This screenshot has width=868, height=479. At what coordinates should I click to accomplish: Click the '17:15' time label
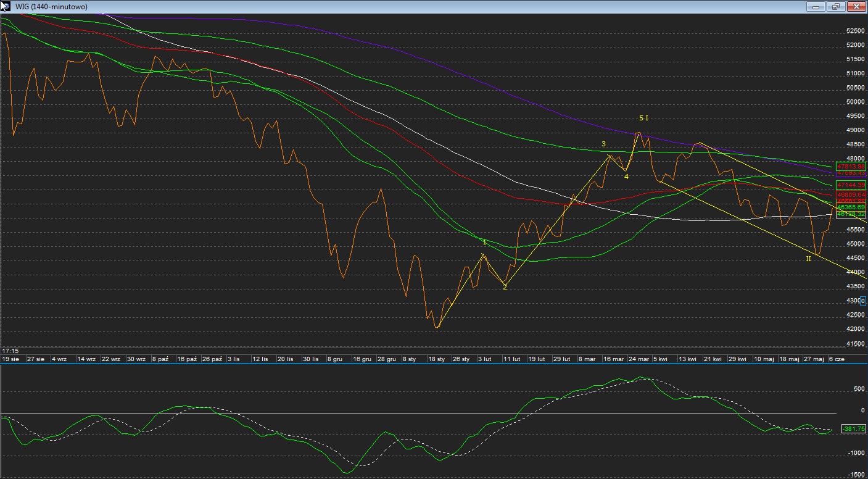click(x=9, y=351)
